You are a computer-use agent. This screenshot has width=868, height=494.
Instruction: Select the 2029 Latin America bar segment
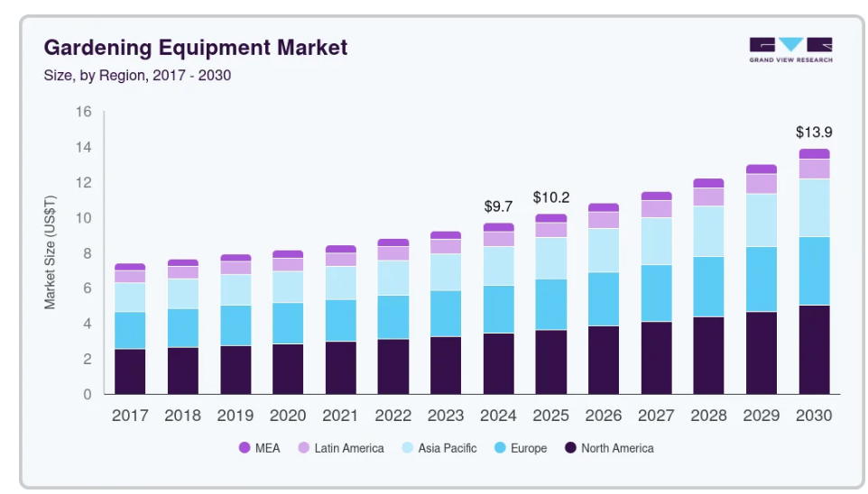(x=762, y=183)
